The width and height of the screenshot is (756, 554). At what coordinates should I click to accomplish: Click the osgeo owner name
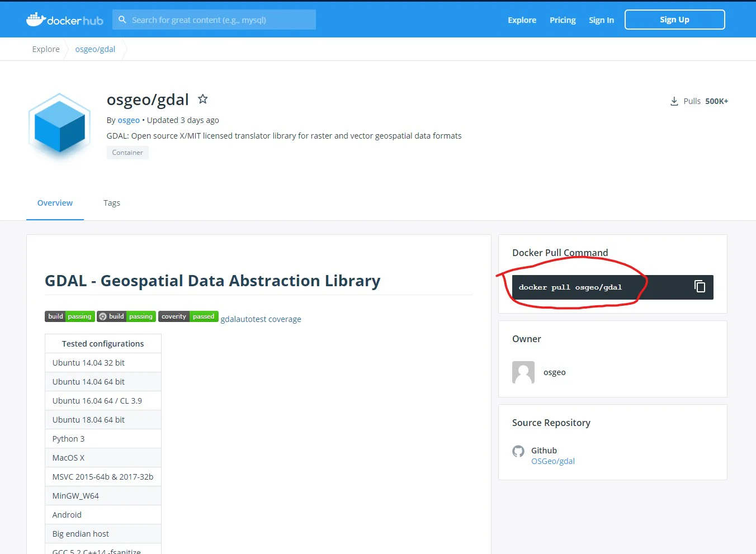(555, 372)
